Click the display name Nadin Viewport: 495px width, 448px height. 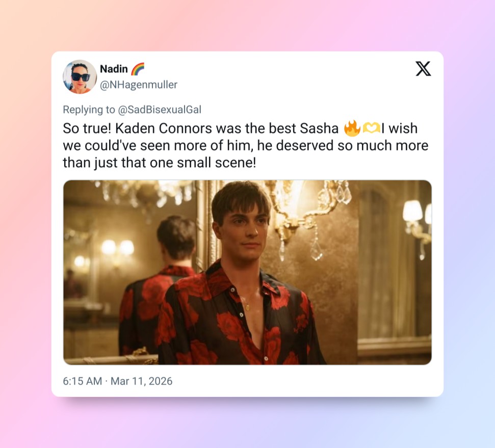click(x=114, y=69)
